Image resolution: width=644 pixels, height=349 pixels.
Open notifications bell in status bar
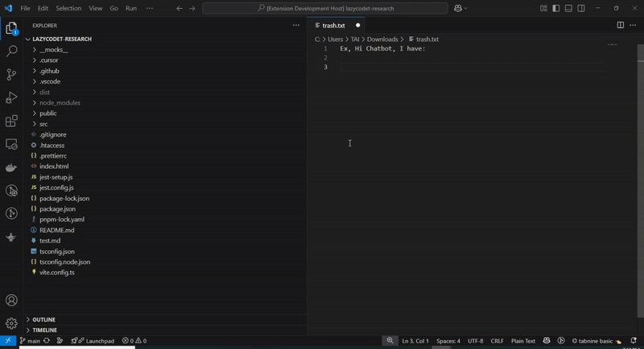[634, 341]
